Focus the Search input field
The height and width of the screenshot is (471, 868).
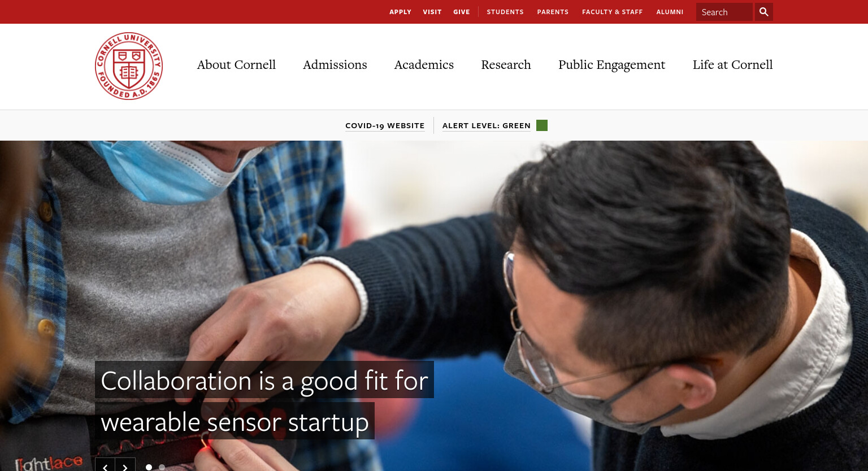pyautogui.click(x=724, y=12)
